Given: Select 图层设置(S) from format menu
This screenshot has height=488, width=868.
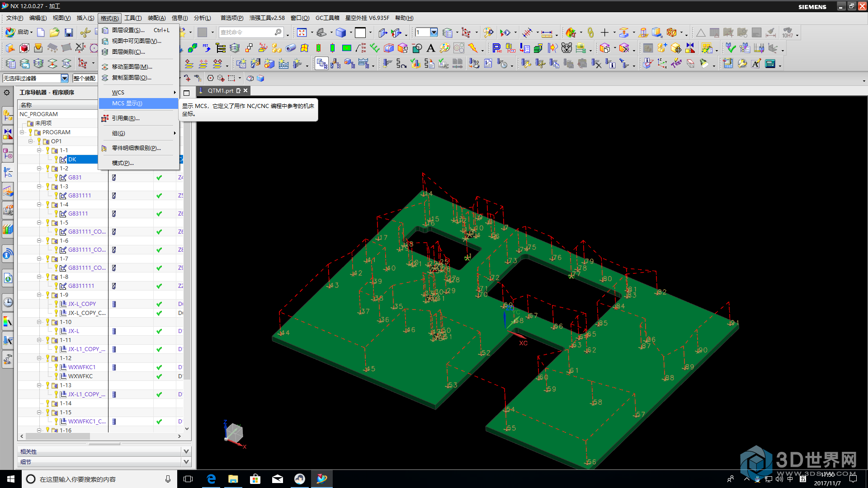Looking at the screenshot, I should (x=138, y=30).
